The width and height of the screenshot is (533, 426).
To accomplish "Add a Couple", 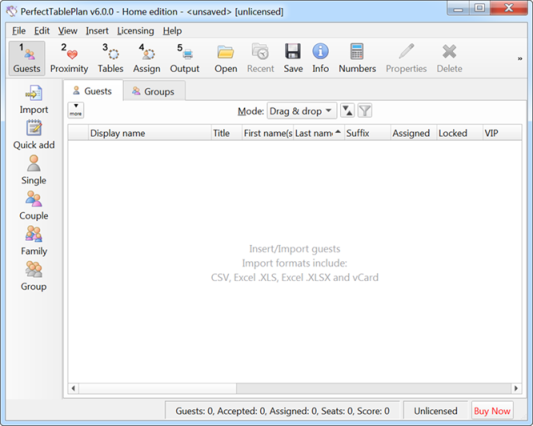I will (x=34, y=206).
